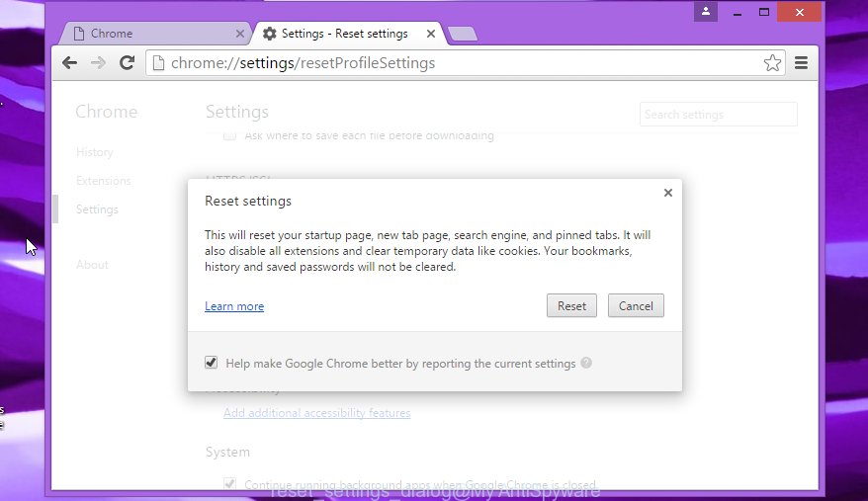Click the Forward navigation arrow

pyautogui.click(x=98, y=62)
